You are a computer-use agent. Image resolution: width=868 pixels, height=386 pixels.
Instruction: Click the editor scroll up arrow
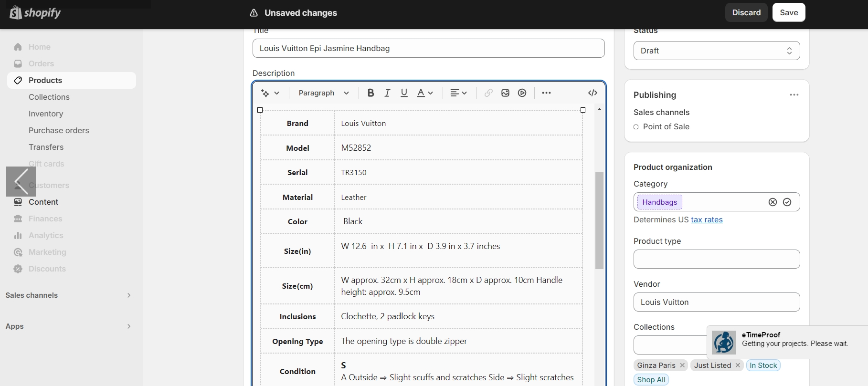click(x=599, y=109)
